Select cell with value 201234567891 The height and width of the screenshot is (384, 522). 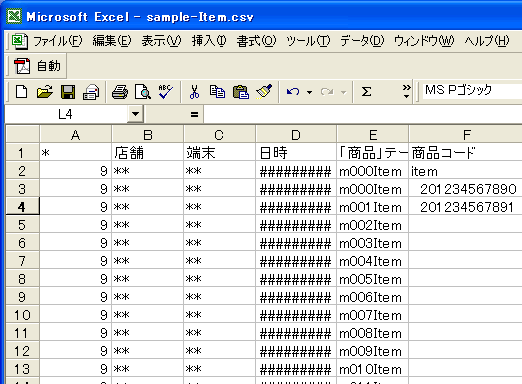[466, 207]
